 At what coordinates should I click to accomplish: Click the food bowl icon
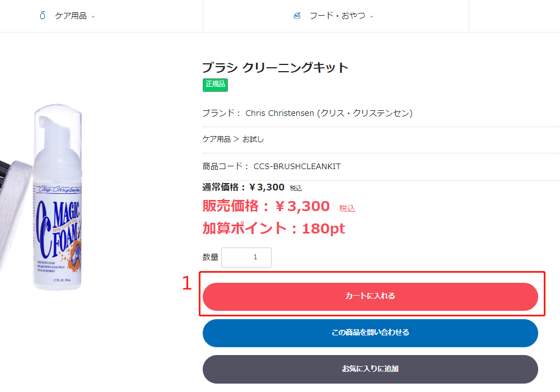pos(297,16)
